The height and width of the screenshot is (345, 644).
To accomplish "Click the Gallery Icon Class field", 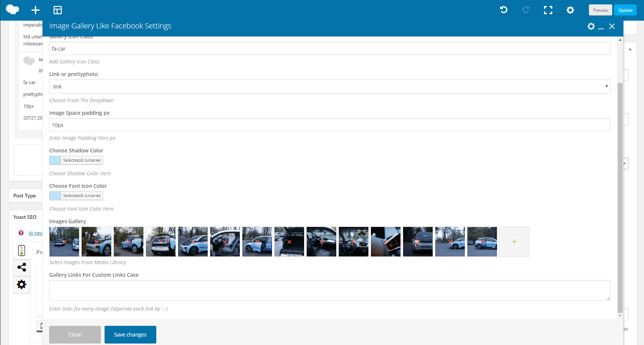I will (x=330, y=48).
